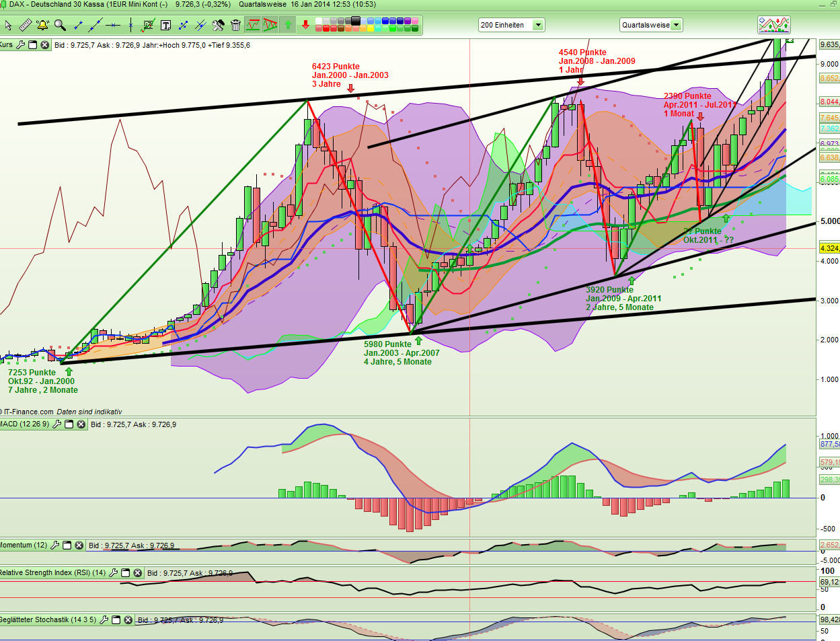Click the '7253 Punkte' chart annotation
840x641 pixels.
pyautogui.click(x=32, y=373)
